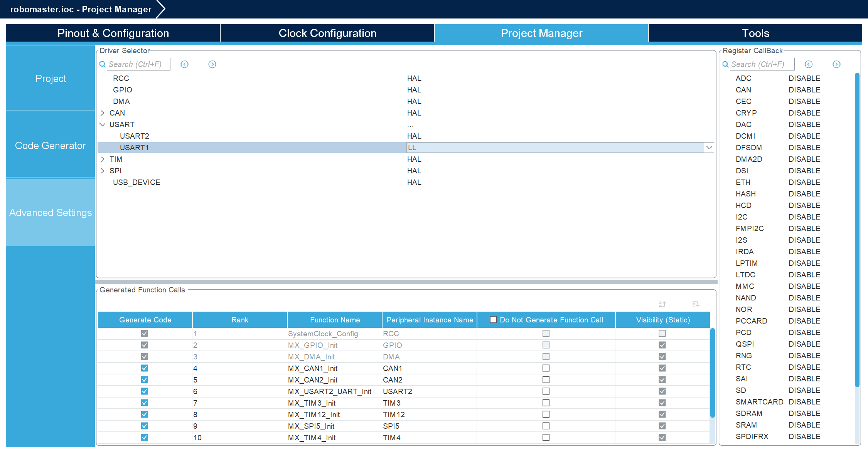Open the Code Generator section
Screen dimensions: 868x453
pos(51,146)
